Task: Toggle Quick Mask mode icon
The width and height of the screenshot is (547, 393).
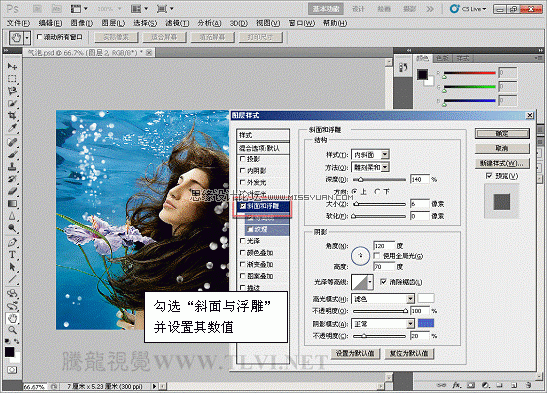Action: coord(12,370)
